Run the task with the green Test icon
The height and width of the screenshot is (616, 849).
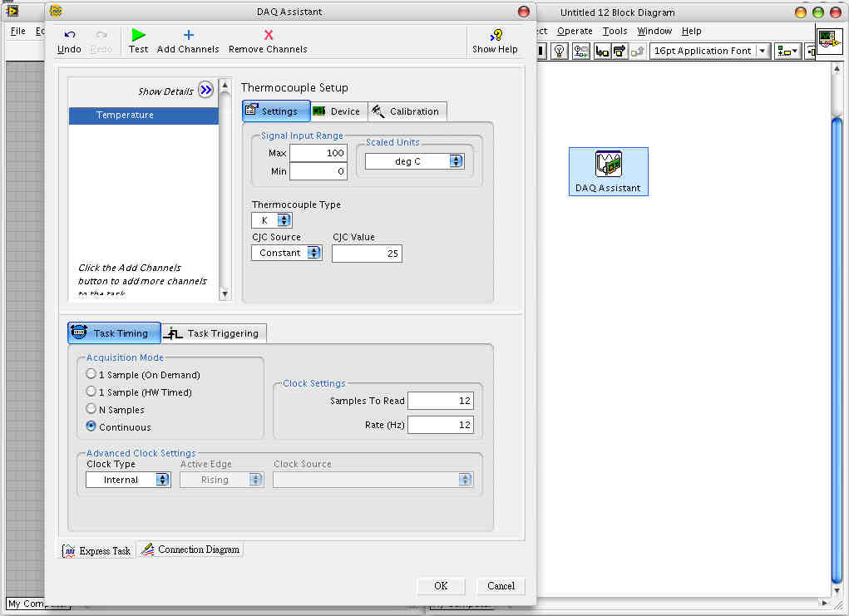pyautogui.click(x=139, y=35)
